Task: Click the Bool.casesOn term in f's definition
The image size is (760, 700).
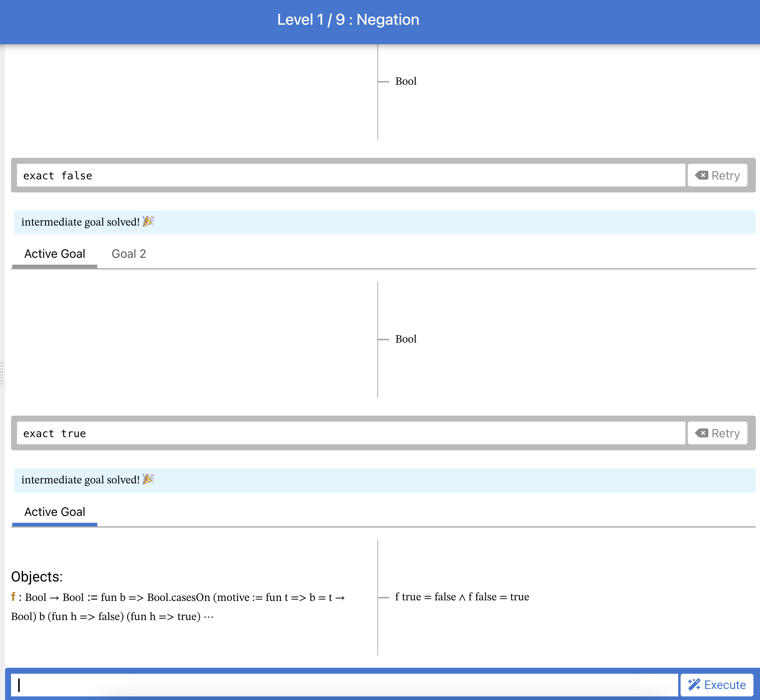Action: pyautogui.click(x=179, y=597)
